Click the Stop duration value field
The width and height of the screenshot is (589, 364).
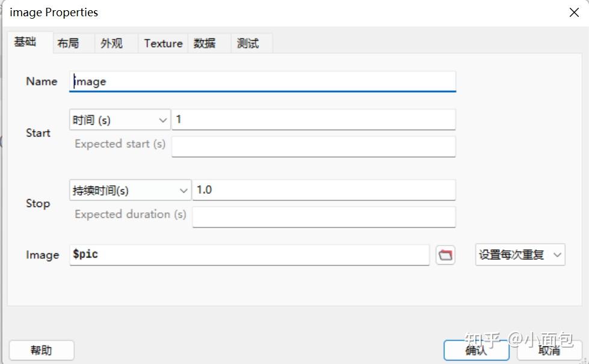pyautogui.click(x=323, y=190)
